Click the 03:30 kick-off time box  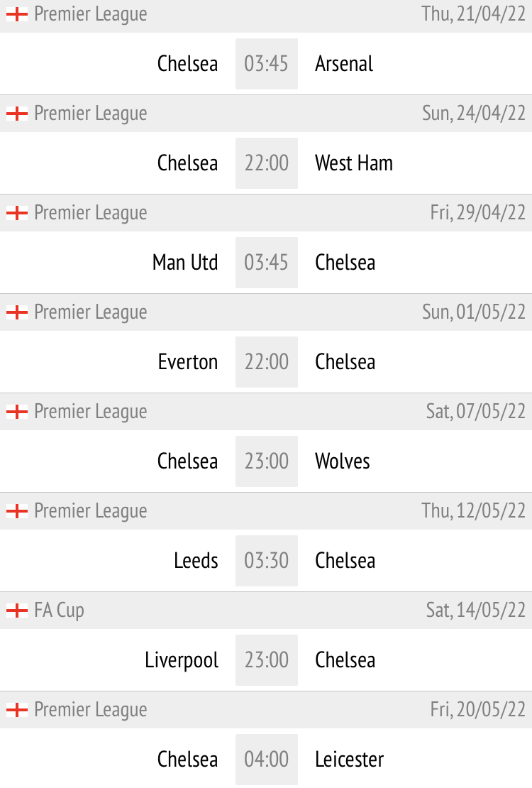tap(267, 561)
